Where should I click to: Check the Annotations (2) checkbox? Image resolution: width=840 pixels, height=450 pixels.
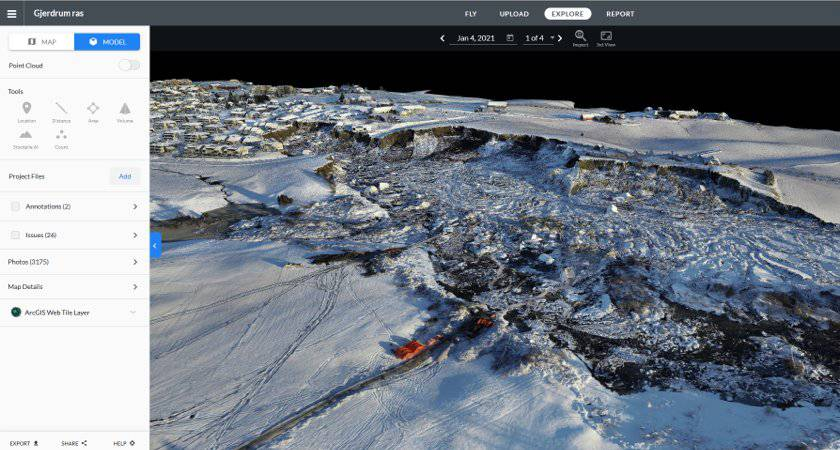click(x=15, y=206)
